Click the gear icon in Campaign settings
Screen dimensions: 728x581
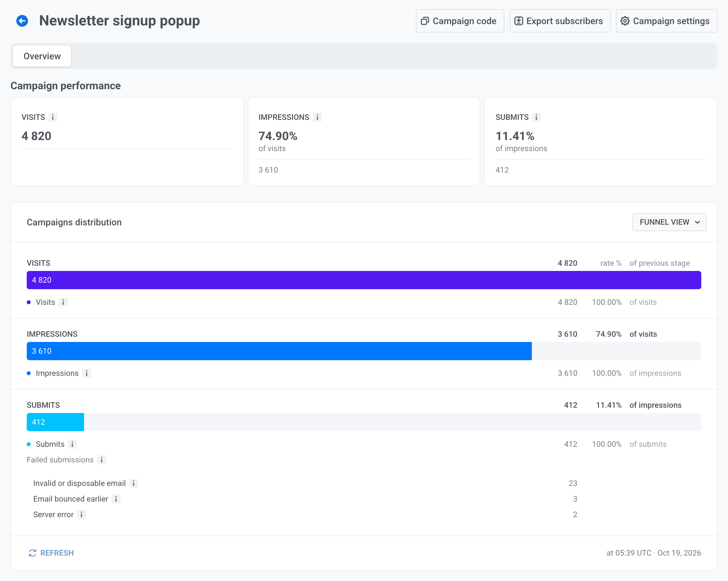(625, 21)
